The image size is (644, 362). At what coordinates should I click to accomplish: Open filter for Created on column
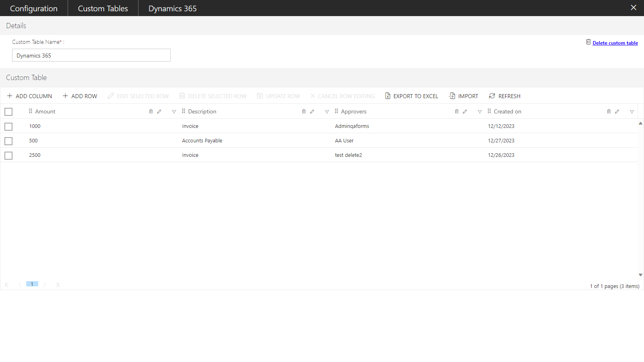point(632,112)
